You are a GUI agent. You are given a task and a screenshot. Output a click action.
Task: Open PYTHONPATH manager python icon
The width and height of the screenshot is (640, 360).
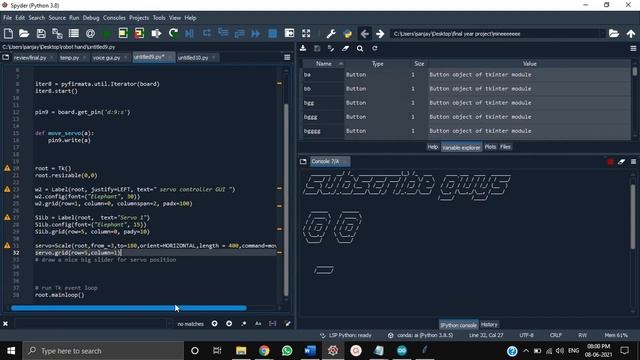(348, 33)
